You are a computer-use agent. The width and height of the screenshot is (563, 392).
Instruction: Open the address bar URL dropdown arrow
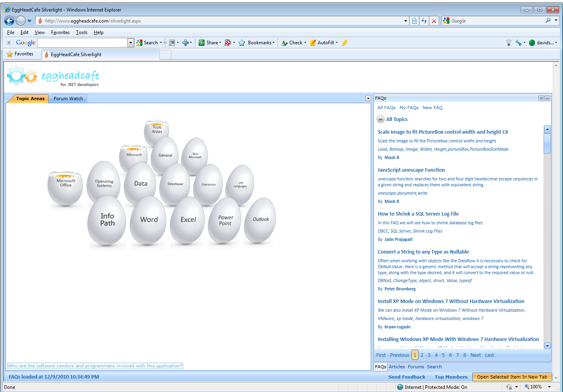[x=406, y=21]
